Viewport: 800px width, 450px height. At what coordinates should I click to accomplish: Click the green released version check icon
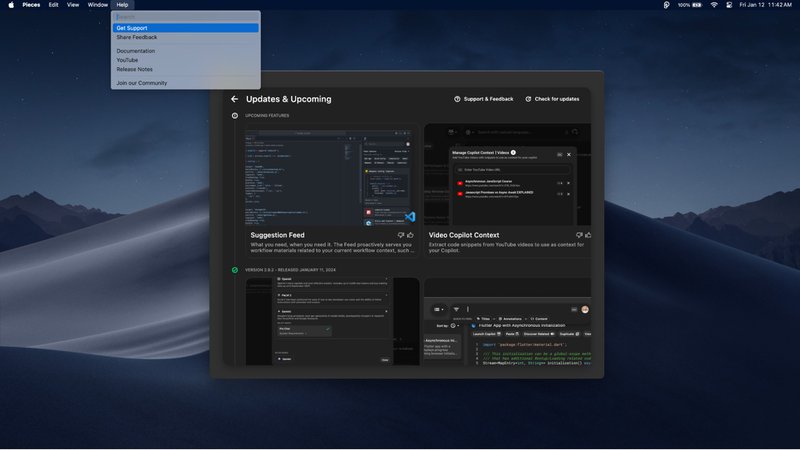point(235,270)
